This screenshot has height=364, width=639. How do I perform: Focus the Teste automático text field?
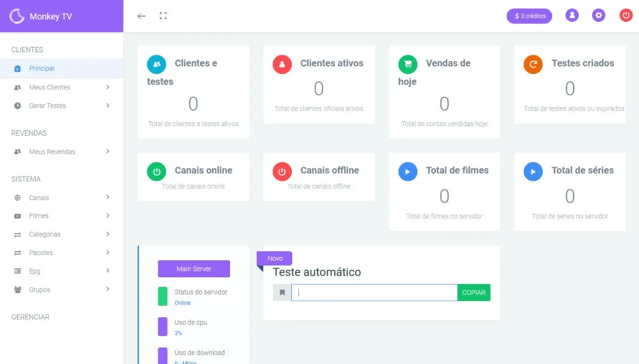374,293
